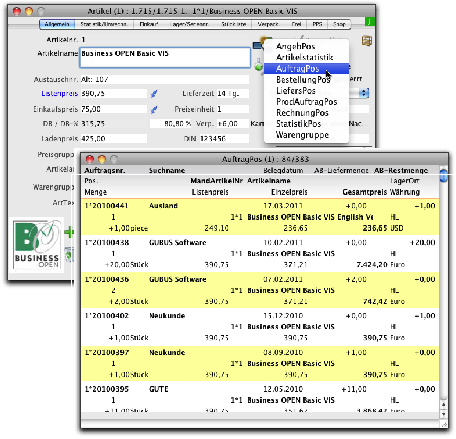Click the MandArtikelNr column header

pos(217,181)
